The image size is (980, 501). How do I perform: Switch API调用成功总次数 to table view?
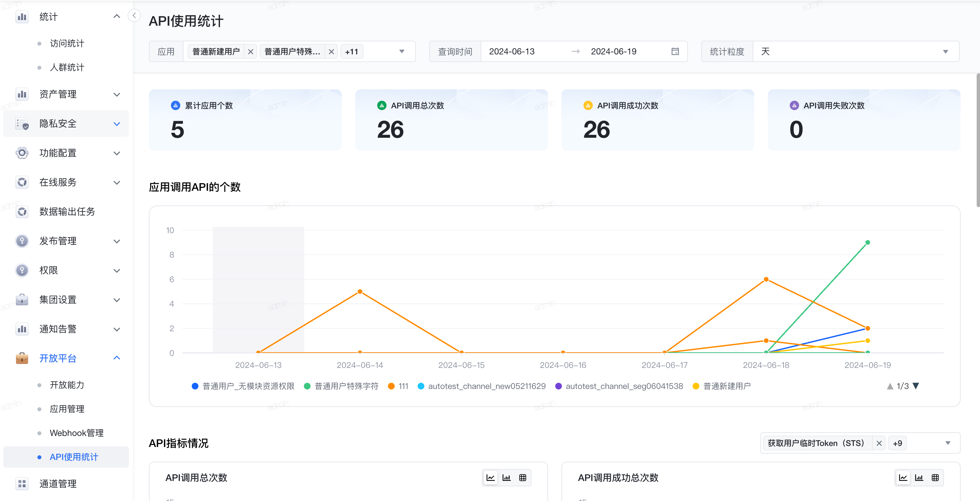click(935, 478)
